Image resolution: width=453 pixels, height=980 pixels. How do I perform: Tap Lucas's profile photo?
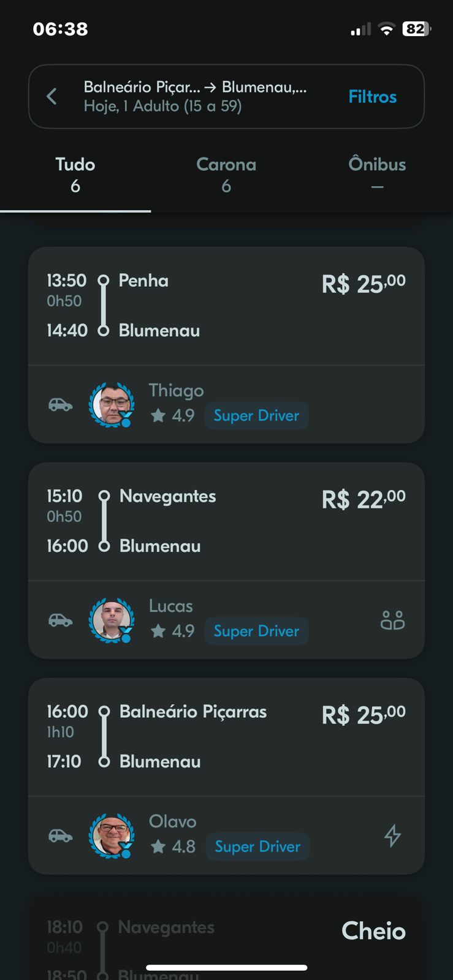click(112, 620)
